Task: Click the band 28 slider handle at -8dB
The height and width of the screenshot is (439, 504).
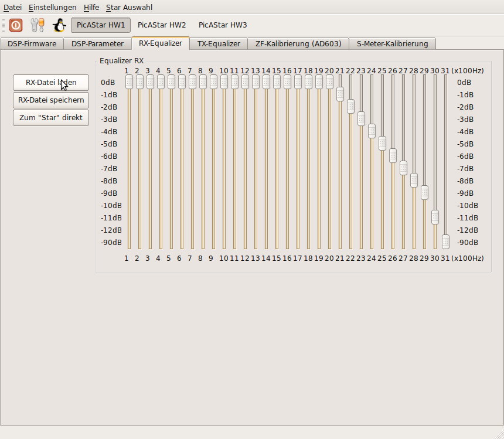Action: [414, 181]
